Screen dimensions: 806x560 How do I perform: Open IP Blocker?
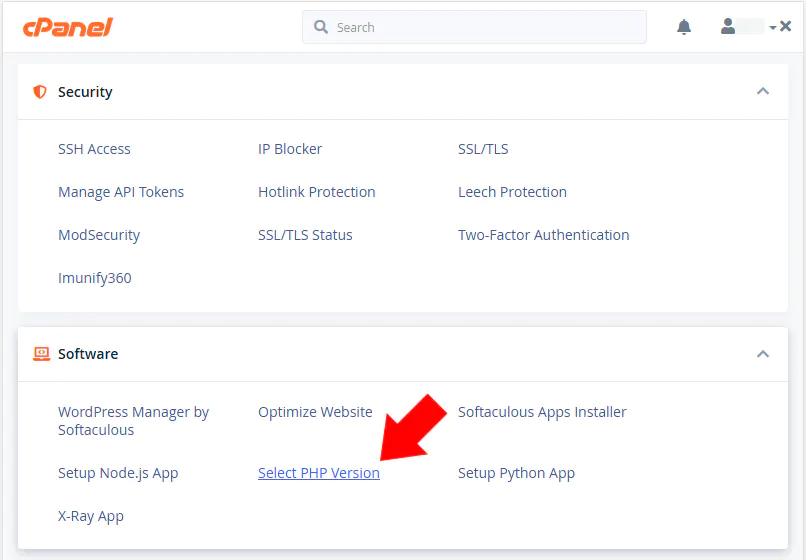290,149
